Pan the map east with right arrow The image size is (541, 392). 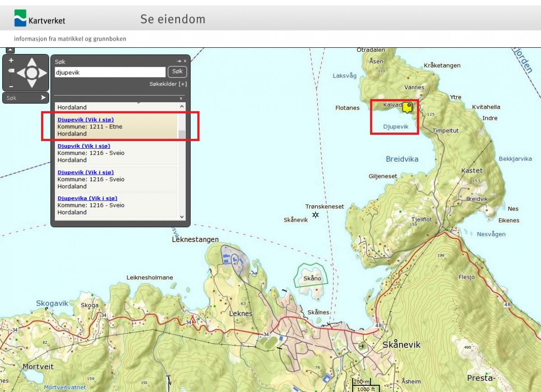[43, 73]
